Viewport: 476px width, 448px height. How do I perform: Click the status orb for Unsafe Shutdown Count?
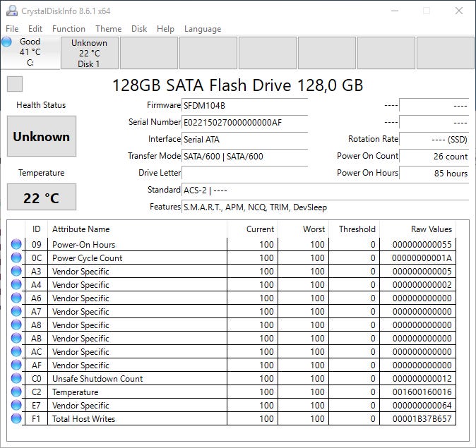[16, 379]
